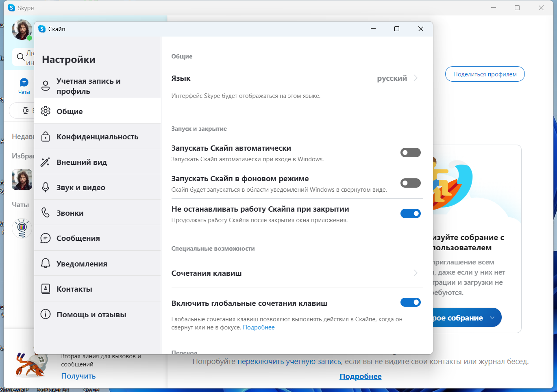
Task: Click the Получить link for second line
Action: pyautogui.click(x=78, y=376)
